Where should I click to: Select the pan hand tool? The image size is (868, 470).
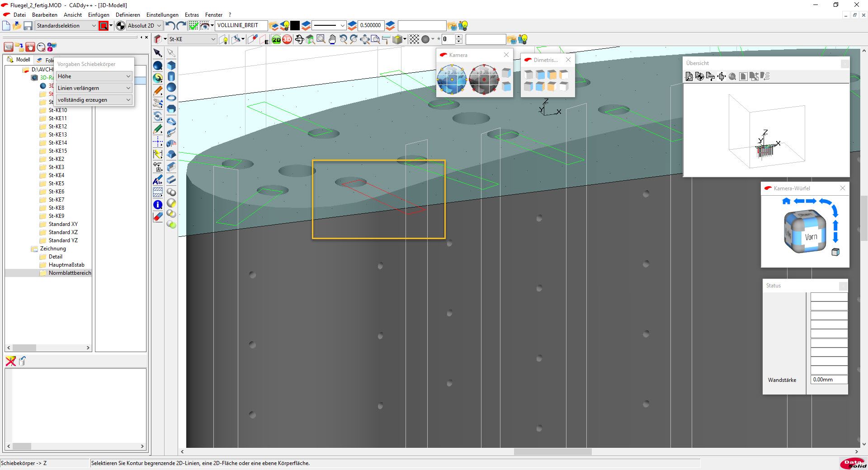332,40
